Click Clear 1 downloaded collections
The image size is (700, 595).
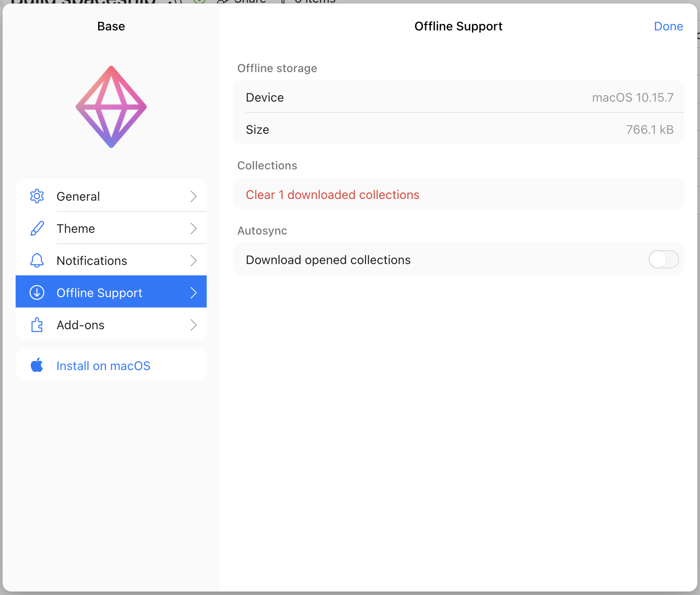pos(332,195)
